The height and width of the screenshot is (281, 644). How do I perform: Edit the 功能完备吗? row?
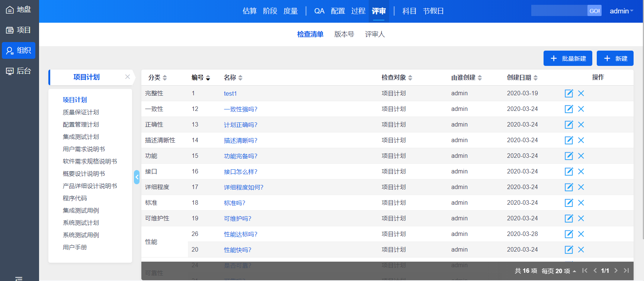click(x=569, y=156)
